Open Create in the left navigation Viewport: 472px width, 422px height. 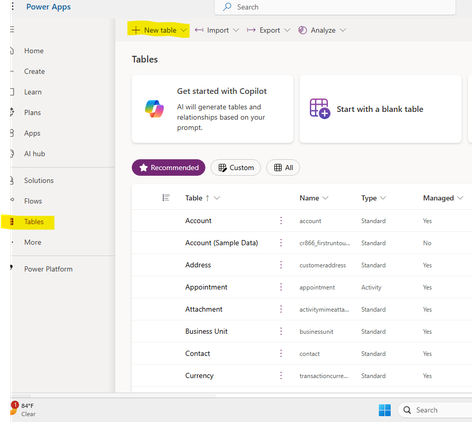34,71
